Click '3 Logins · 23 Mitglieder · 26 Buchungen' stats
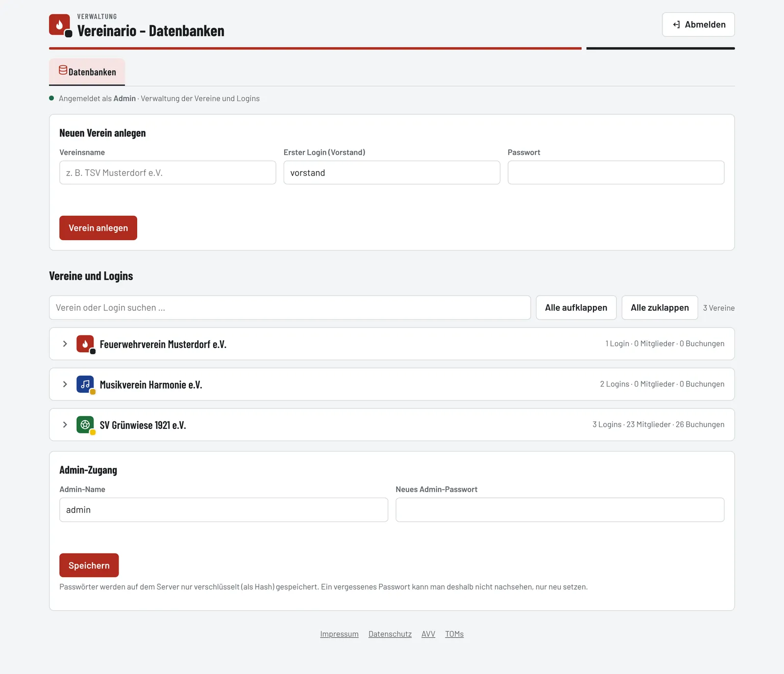This screenshot has width=784, height=674. (659, 424)
